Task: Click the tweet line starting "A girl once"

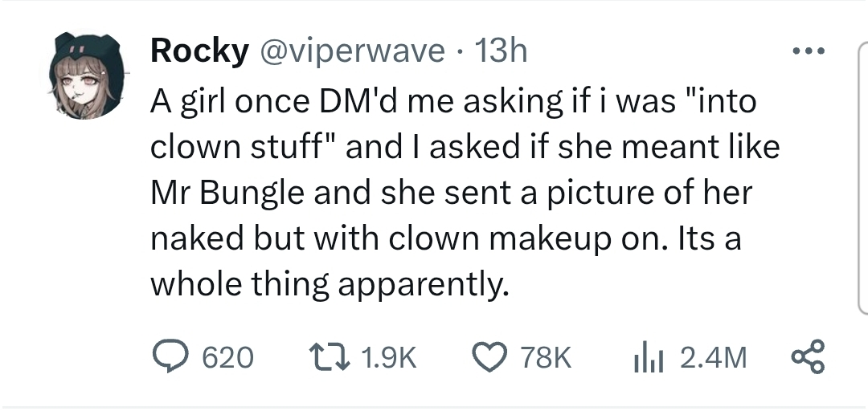Action: tap(453, 102)
